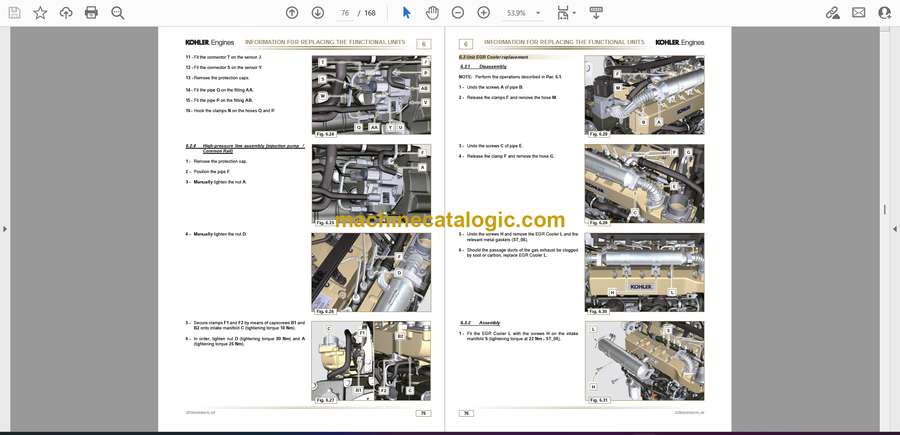Zoom in with the plus icon
The width and height of the screenshot is (900, 435).
coord(483,13)
